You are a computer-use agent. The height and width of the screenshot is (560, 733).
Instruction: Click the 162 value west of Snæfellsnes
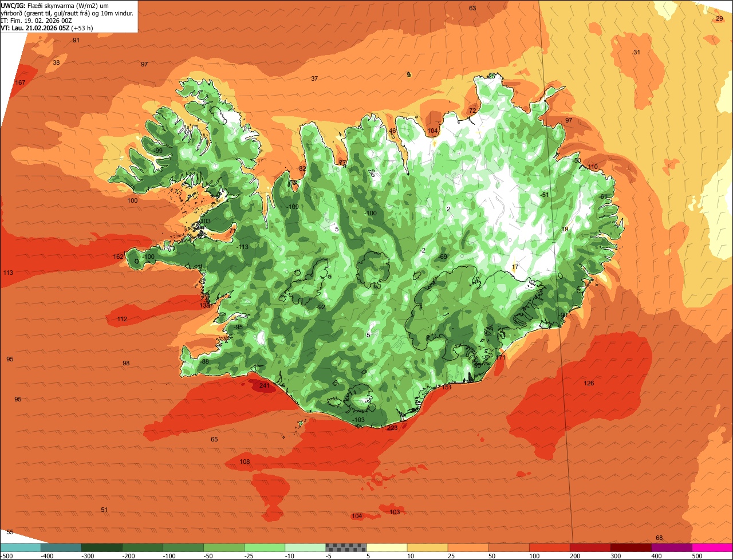(x=118, y=257)
